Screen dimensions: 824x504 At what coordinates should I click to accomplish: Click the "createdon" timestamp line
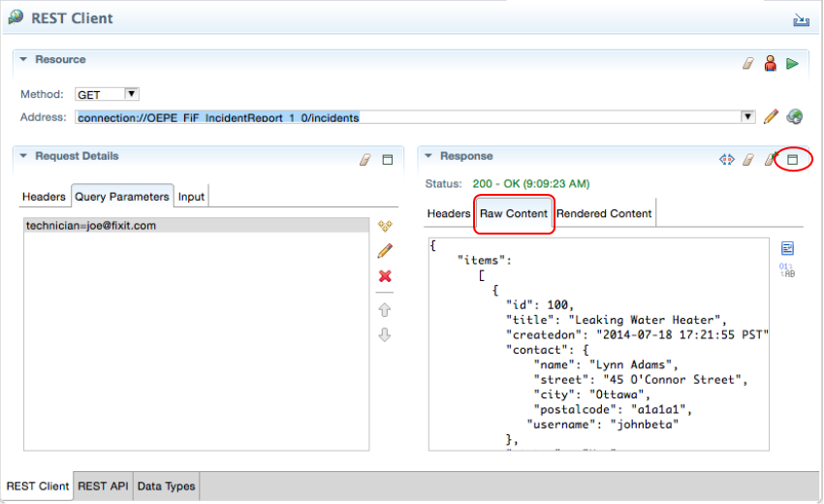[637, 334]
